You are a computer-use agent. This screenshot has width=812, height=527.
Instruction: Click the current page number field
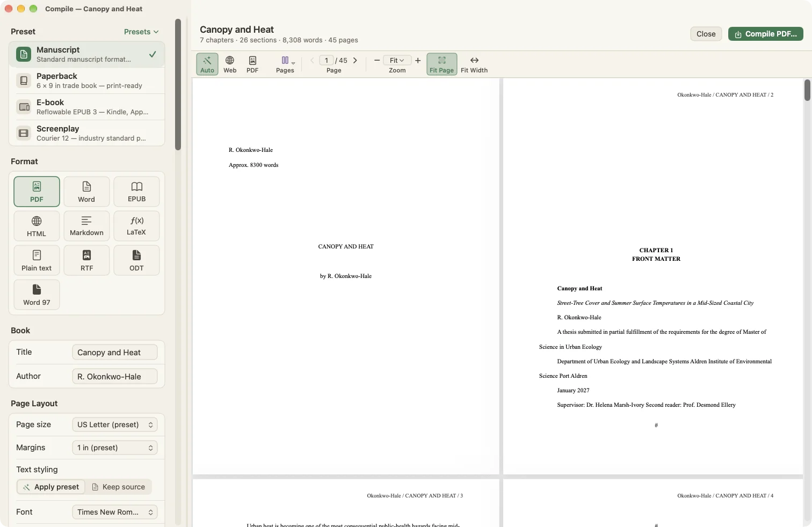click(x=327, y=61)
